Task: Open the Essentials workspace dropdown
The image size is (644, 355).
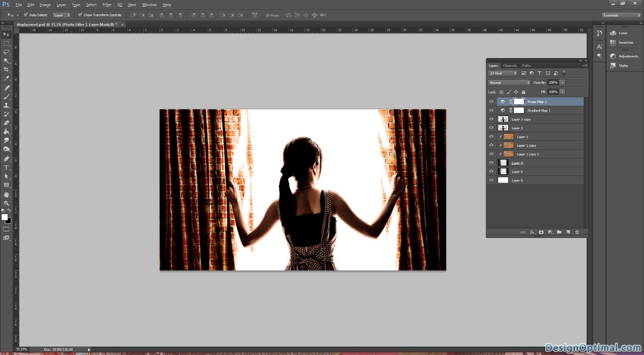Action: coord(622,15)
